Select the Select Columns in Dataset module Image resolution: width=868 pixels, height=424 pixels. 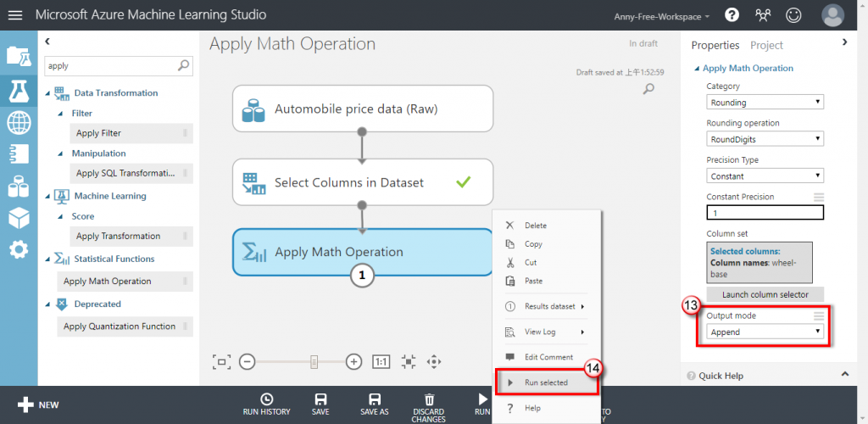363,182
